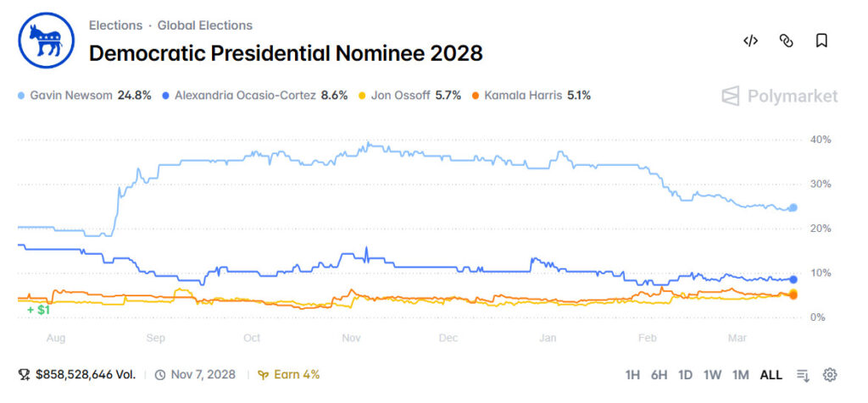Screen dimensions: 868x403
Task: Click Gavin Newsom's light blue legend dot
Action: (21, 96)
